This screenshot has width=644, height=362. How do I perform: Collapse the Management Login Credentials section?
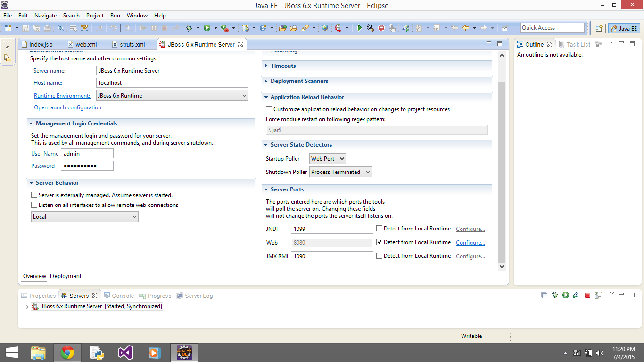coord(31,123)
